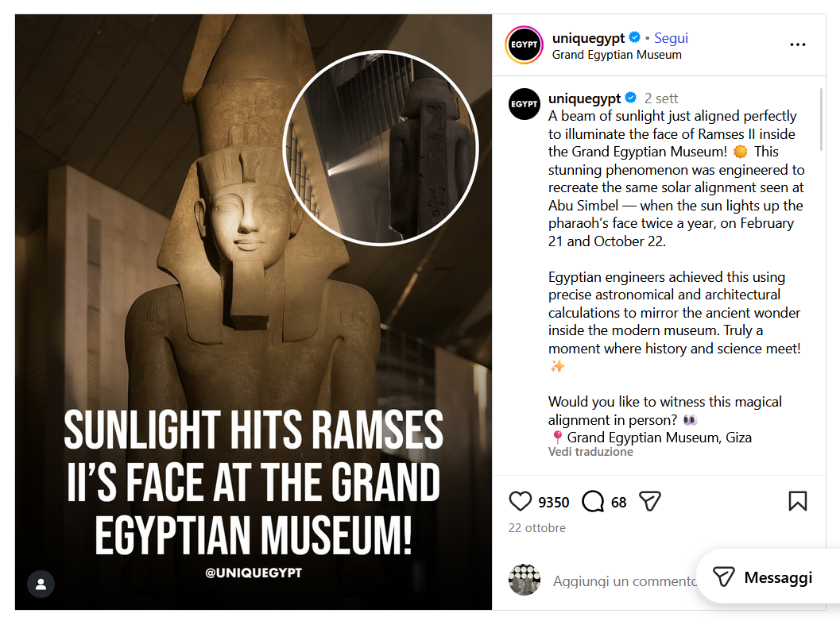
Task: Share the post with the paper plane icon
Action: click(650, 502)
